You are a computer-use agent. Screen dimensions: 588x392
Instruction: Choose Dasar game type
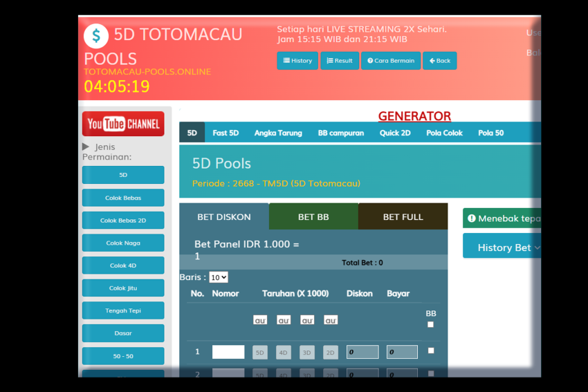pyautogui.click(x=123, y=333)
